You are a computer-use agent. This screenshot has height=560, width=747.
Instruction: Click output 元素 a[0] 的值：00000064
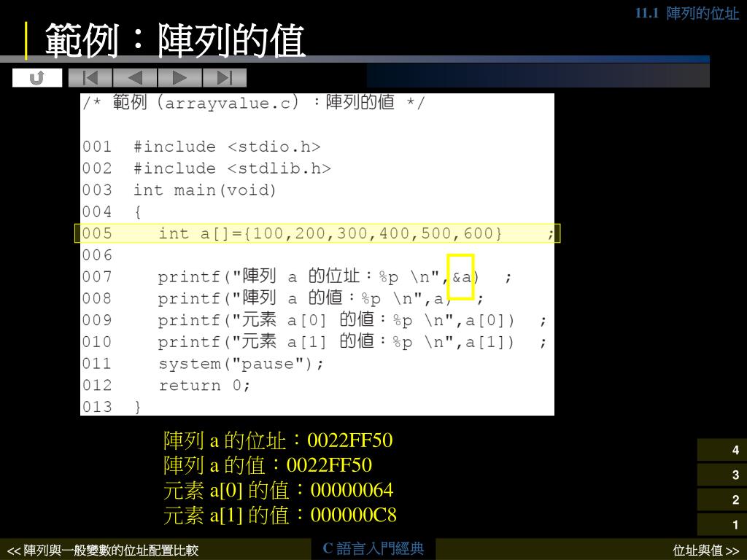click(x=278, y=490)
